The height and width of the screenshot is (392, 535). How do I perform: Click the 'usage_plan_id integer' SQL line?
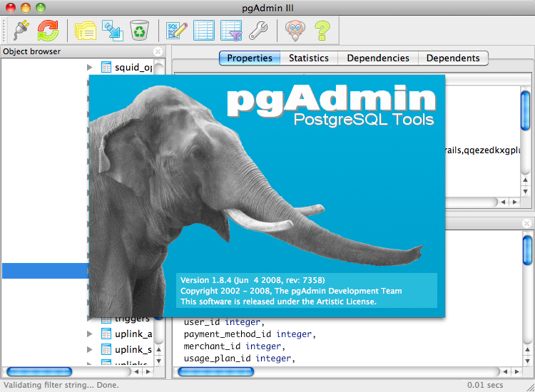tap(240, 359)
